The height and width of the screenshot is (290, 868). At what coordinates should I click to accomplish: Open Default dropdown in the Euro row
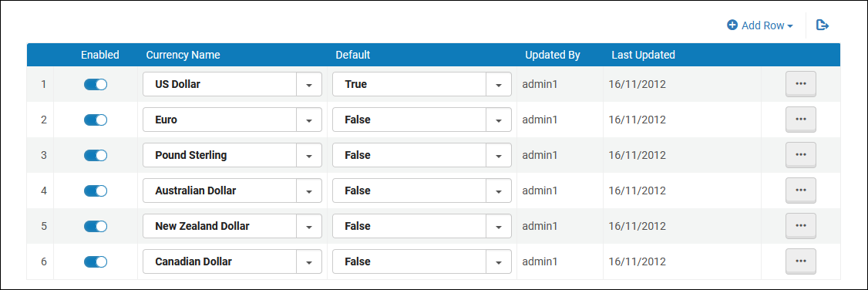click(x=498, y=120)
